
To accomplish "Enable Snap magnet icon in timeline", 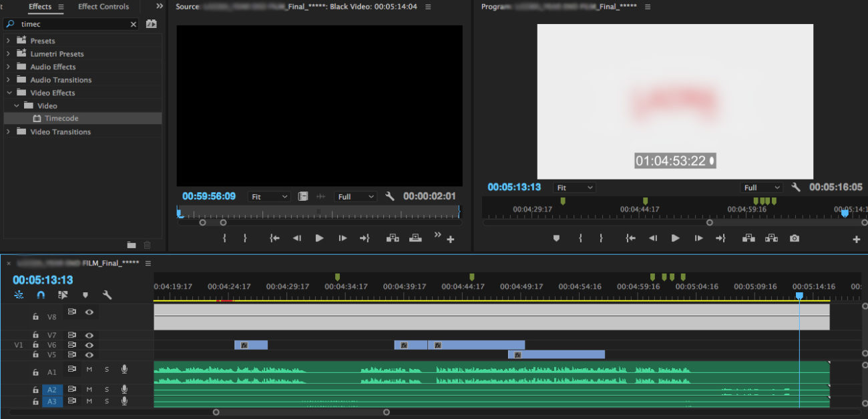I will 41,295.
